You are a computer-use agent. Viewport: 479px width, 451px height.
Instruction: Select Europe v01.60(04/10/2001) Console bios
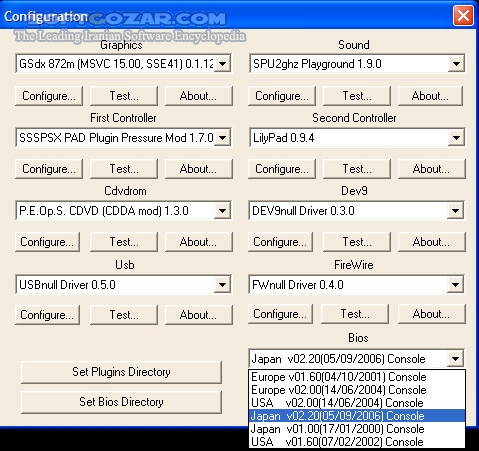tap(357, 377)
